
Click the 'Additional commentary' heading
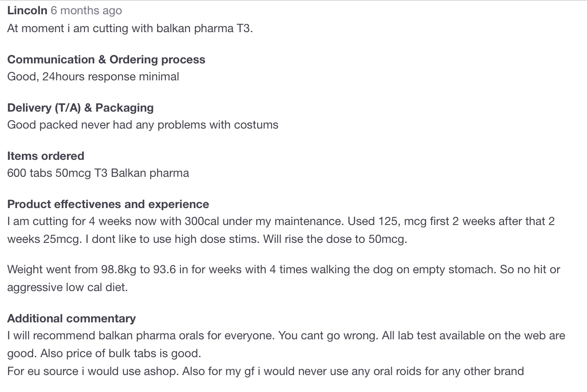71,319
